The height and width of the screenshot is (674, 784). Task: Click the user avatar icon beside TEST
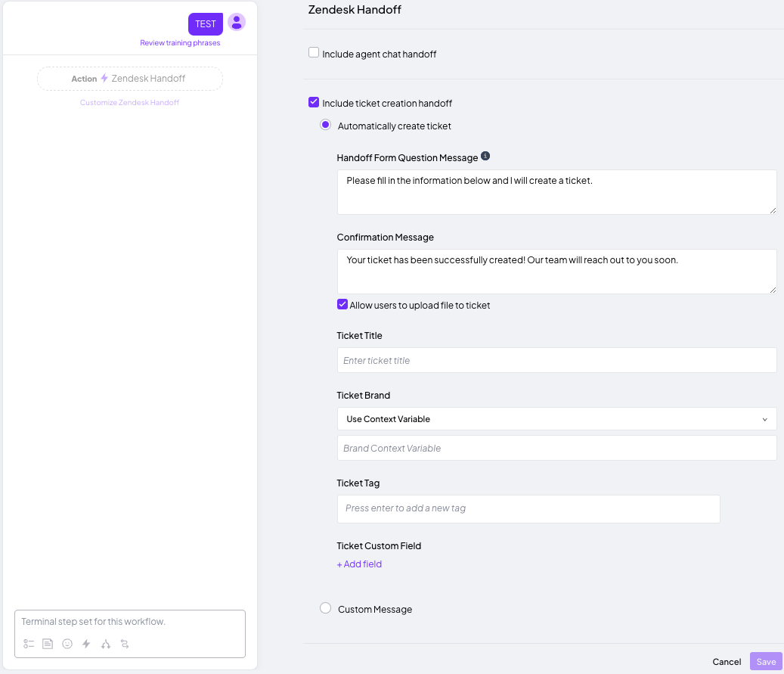(237, 23)
